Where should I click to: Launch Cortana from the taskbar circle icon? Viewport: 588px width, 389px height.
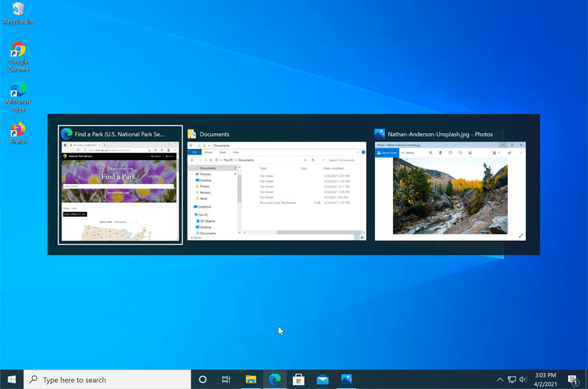tap(203, 379)
